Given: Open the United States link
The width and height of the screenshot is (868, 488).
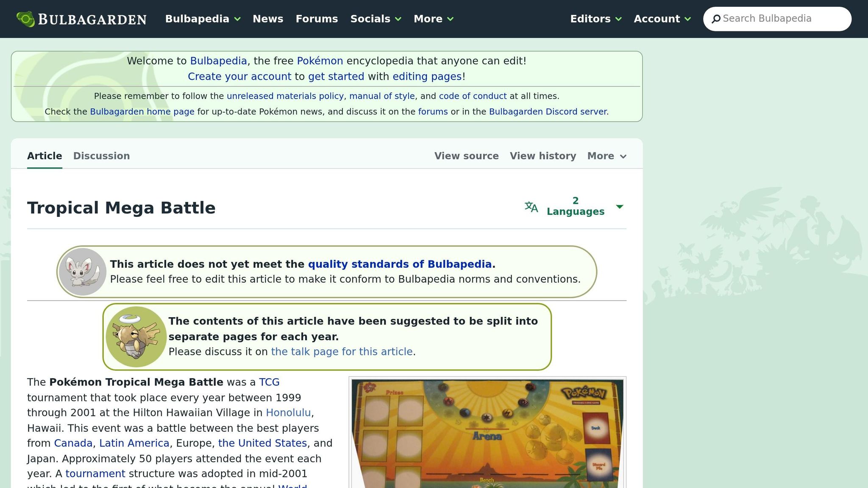Looking at the screenshot, I should 262,444.
